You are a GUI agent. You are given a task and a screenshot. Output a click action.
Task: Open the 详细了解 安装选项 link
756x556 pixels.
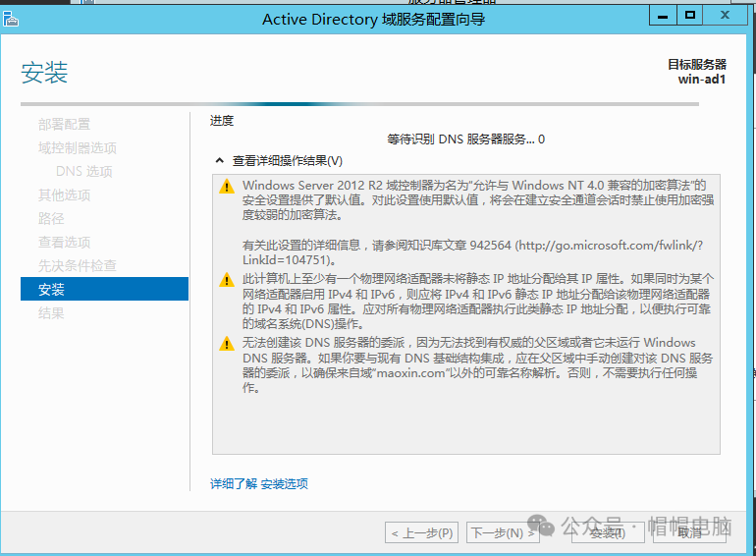click(259, 483)
